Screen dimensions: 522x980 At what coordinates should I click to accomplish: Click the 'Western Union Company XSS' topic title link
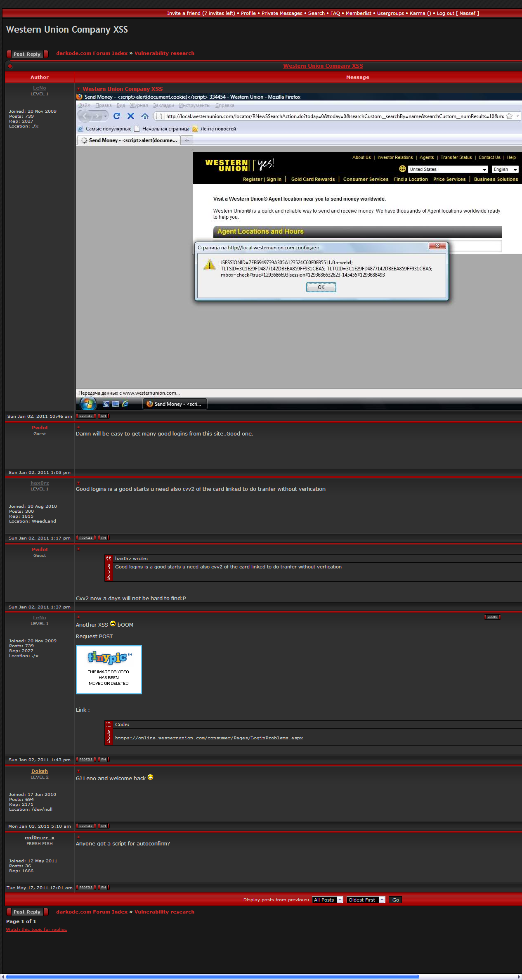pyautogui.click(x=323, y=66)
